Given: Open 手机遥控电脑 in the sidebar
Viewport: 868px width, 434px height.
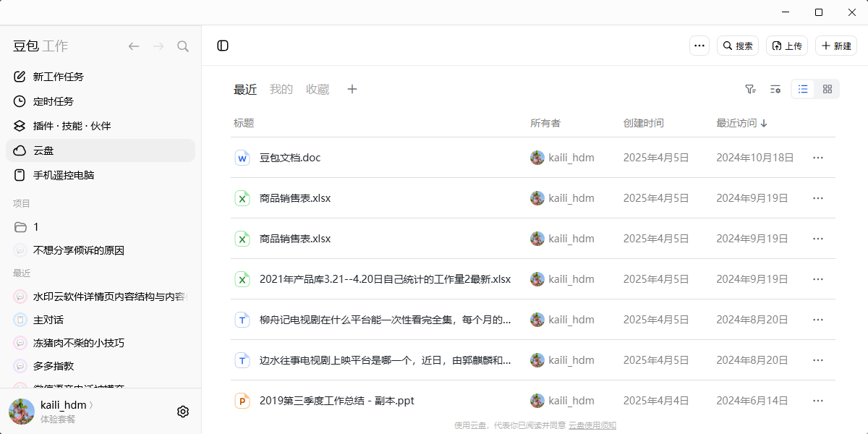Looking at the screenshot, I should pyautogui.click(x=101, y=175).
